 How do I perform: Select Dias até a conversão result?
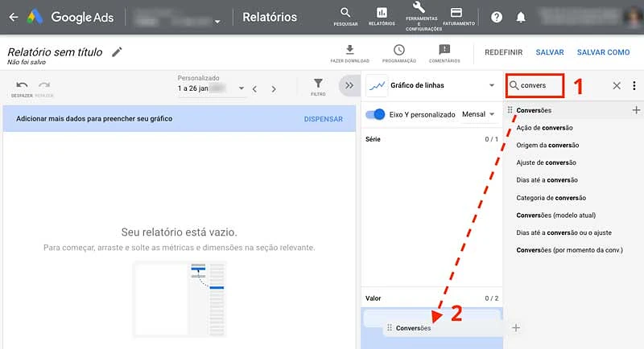point(547,180)
